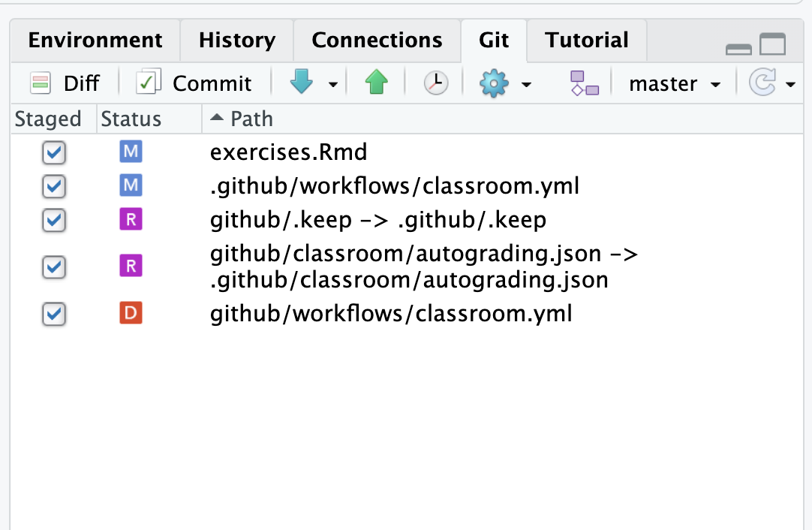The height and width of the screenshot is (530, 812).
Task: Select exercises.Rmd file row
Action: tap(407, 152)
